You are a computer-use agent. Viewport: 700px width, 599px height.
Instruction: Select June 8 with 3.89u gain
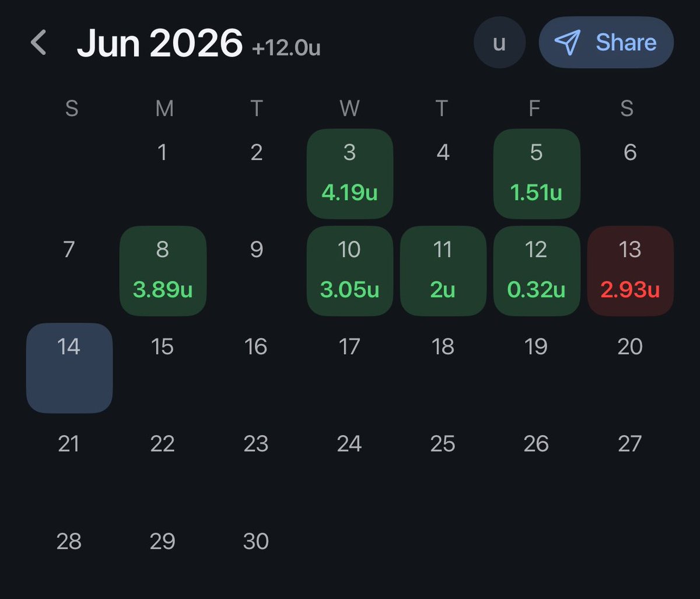pos(163,271)
